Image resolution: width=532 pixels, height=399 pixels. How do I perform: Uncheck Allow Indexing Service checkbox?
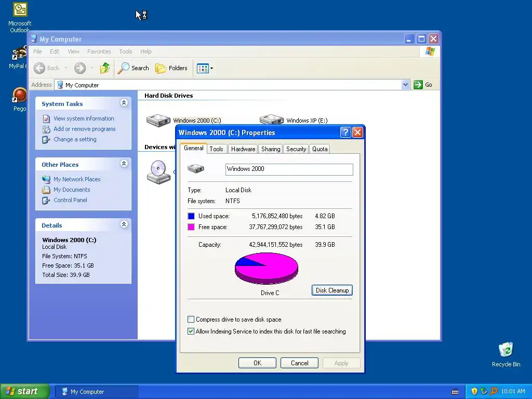click(x=191, y=331)
